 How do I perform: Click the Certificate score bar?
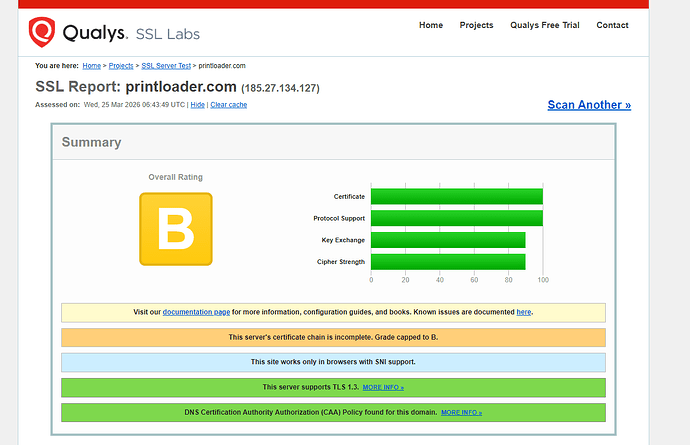click(x=457, y=196)
